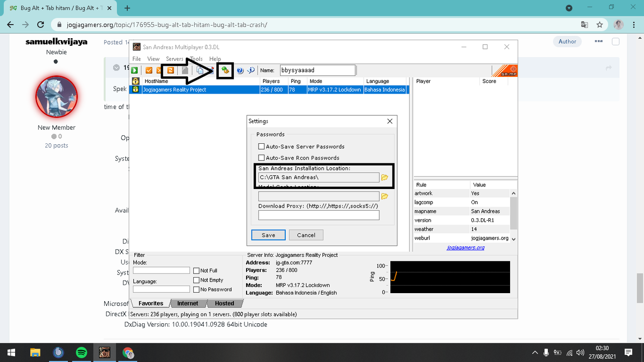Click the Filter Mode input field
Screen dimensions: 644x362
pyautogui.click(x=161, y=270)
